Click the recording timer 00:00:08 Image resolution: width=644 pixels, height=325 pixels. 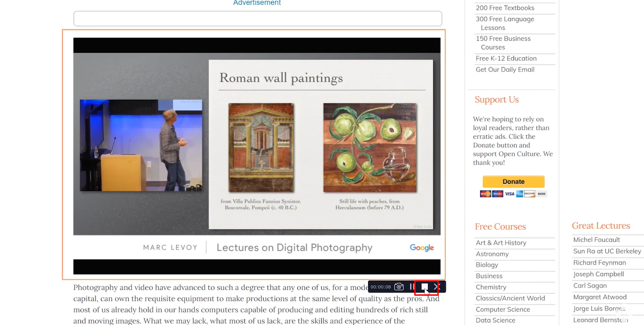pos(381,287)
